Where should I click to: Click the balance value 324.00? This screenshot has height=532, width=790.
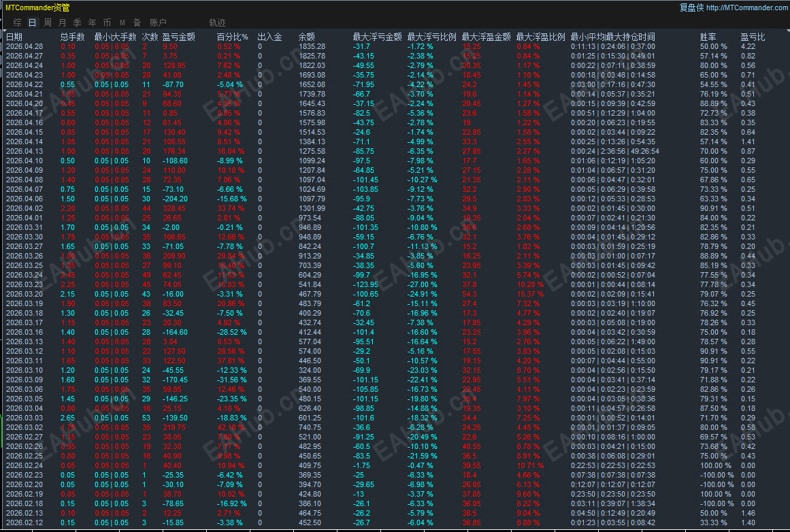pyautogui.click(x=310, y=370)
